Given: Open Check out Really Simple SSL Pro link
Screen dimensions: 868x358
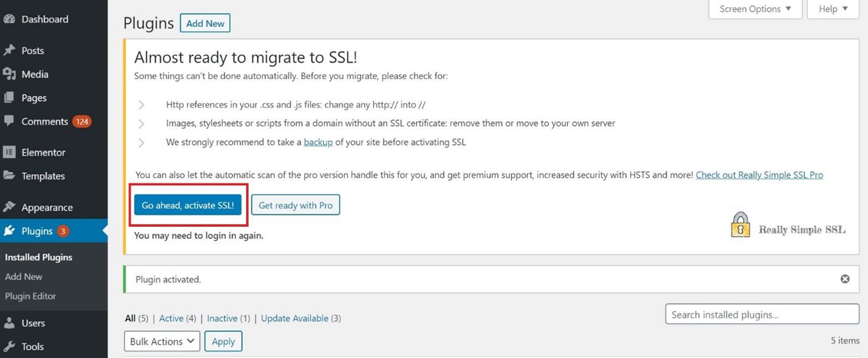Looking at the screenshot, I should pyautogui.click(x=759, y=175).
